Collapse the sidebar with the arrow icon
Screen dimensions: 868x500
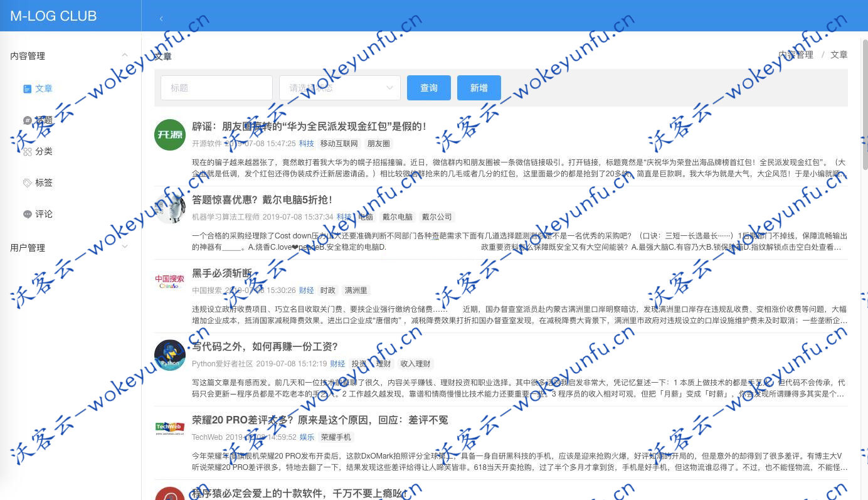point(161,18)
